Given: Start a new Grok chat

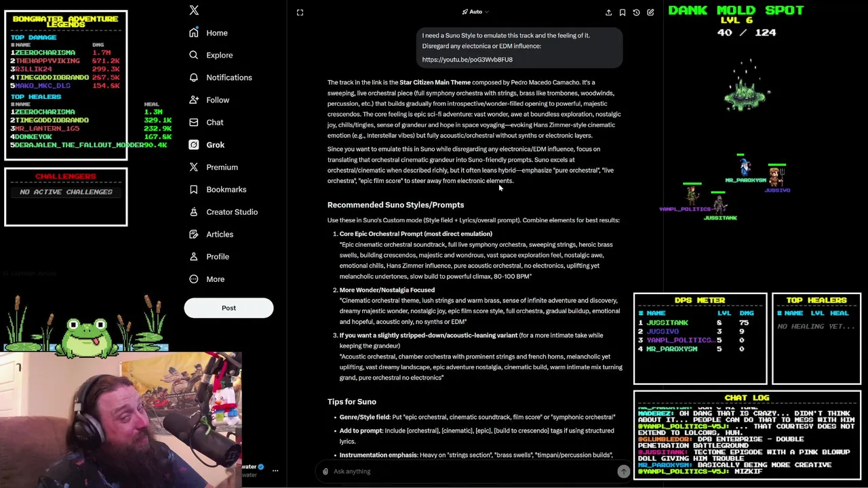Looking at the screenshot, I should (650, 12).
